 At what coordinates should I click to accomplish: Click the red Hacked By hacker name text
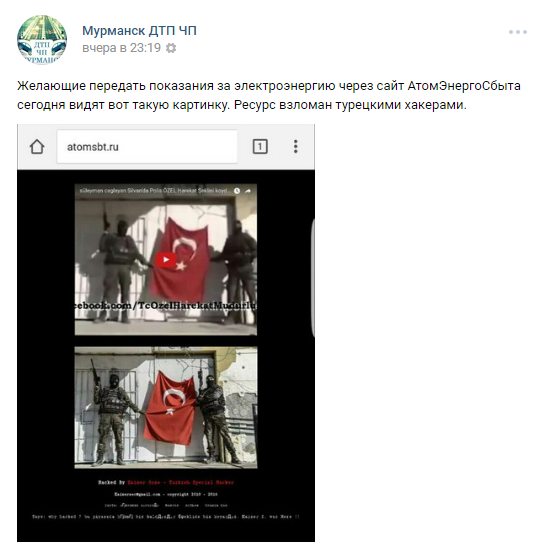click(x=180, y=482)
